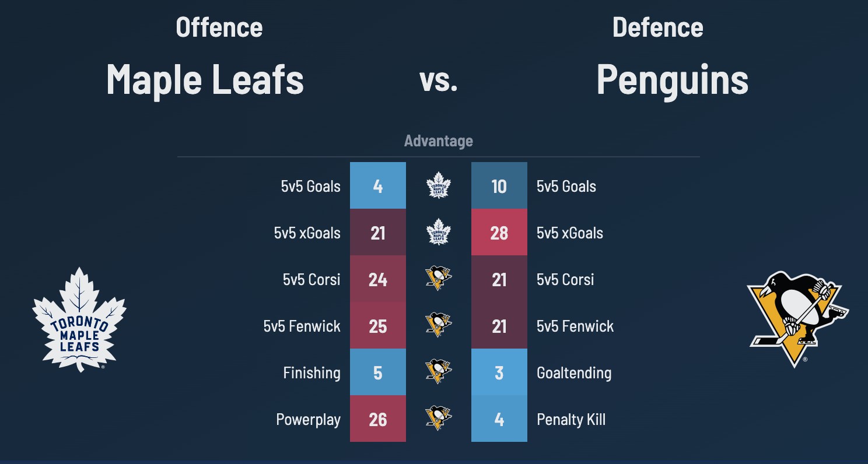Click the Maple Leafs team heading
The image size is (868, 464).
pyautogui.click(x=205, y=80)
